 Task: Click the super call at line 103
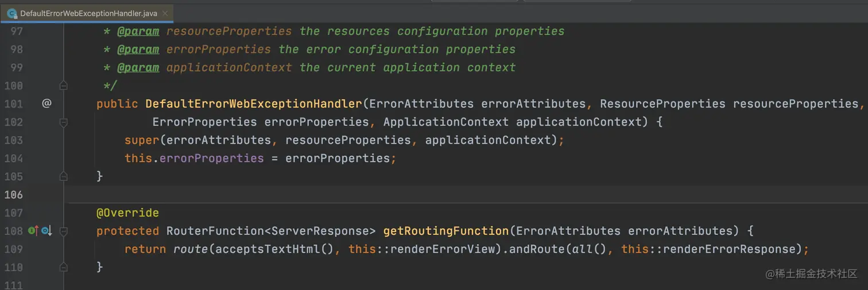pyautogui.click(x=142, y=140)
